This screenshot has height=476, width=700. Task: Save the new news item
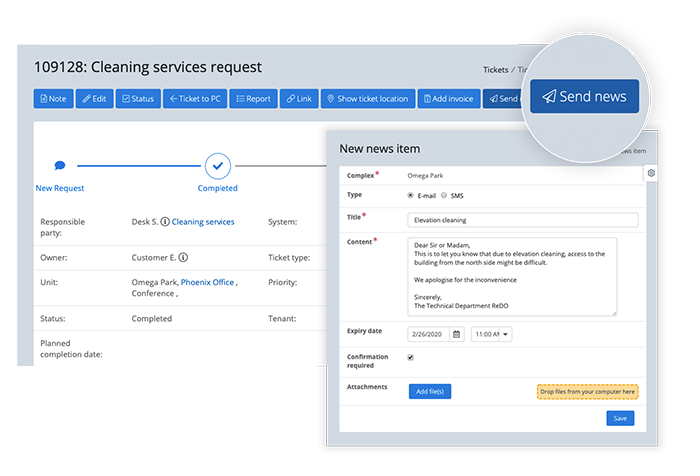[x=620, y=418]
